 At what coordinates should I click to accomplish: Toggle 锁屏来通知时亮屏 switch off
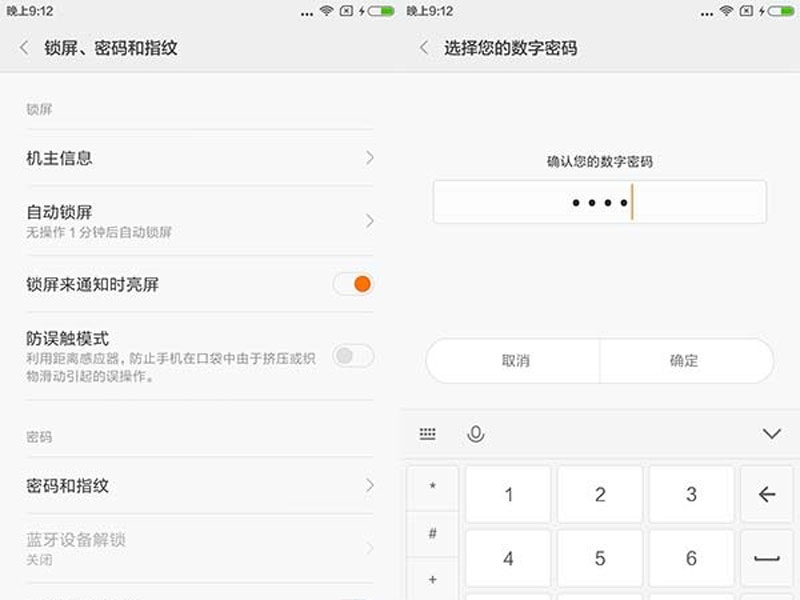[354, 284]
